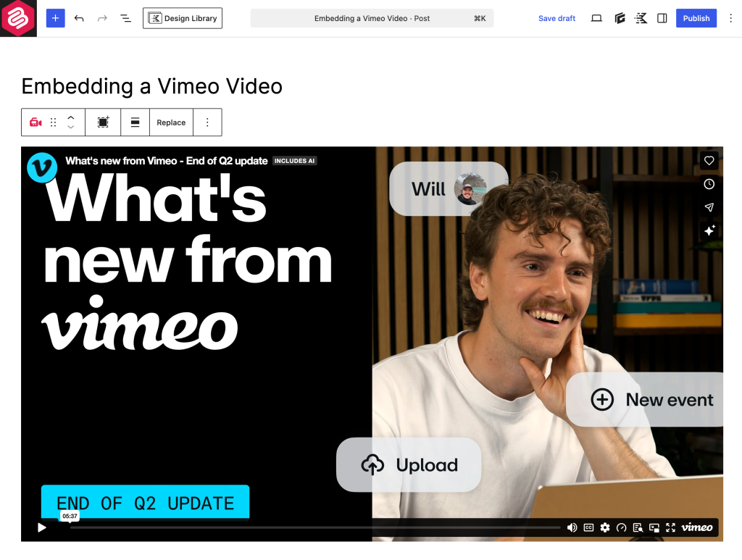Open the block alignment dropdown

135,122
